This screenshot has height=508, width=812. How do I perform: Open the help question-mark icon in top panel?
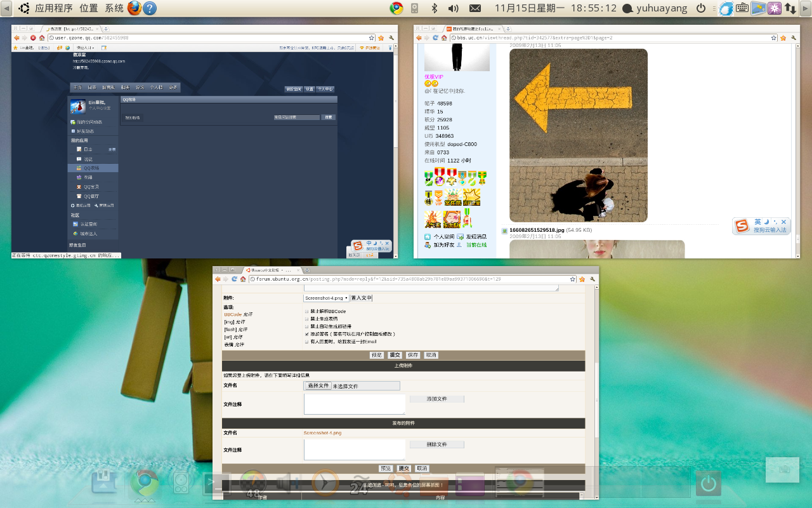coord(150,8)
